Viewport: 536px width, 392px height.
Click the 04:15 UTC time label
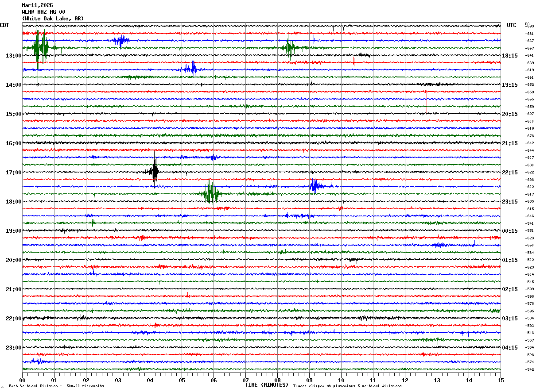point(510,348)
